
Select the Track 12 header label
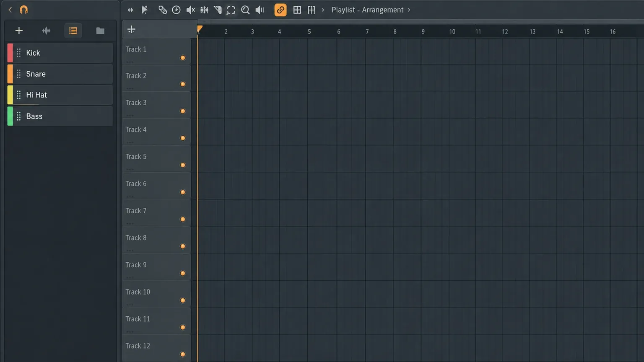(x=138, y=346)
